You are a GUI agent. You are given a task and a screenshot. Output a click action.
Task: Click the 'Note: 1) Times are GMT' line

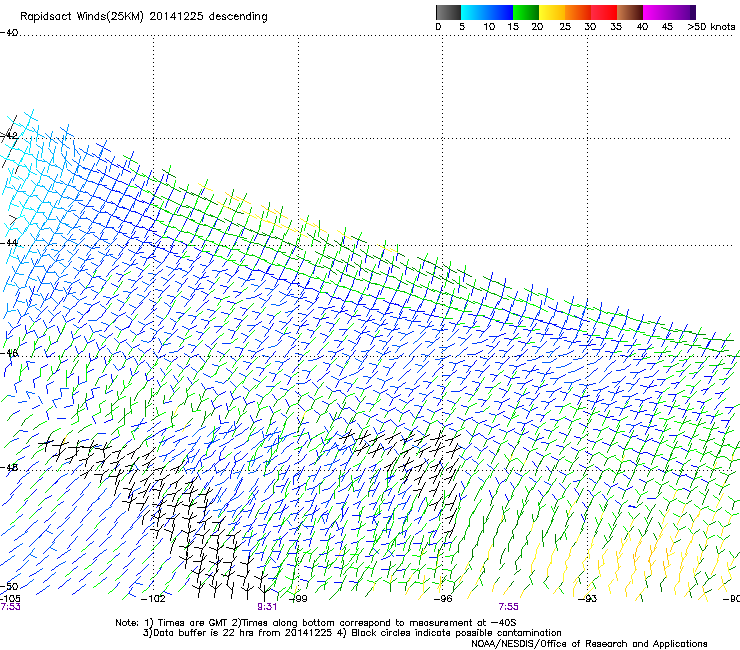(x=316, y=623)
